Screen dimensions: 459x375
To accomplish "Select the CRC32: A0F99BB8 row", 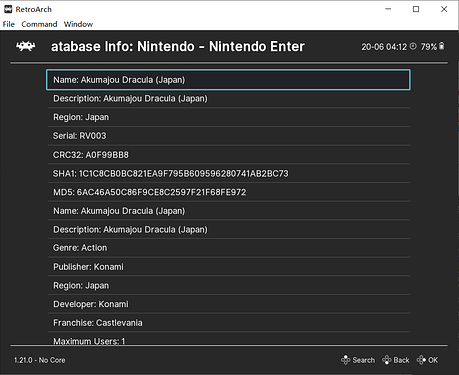I will point(228,155).
